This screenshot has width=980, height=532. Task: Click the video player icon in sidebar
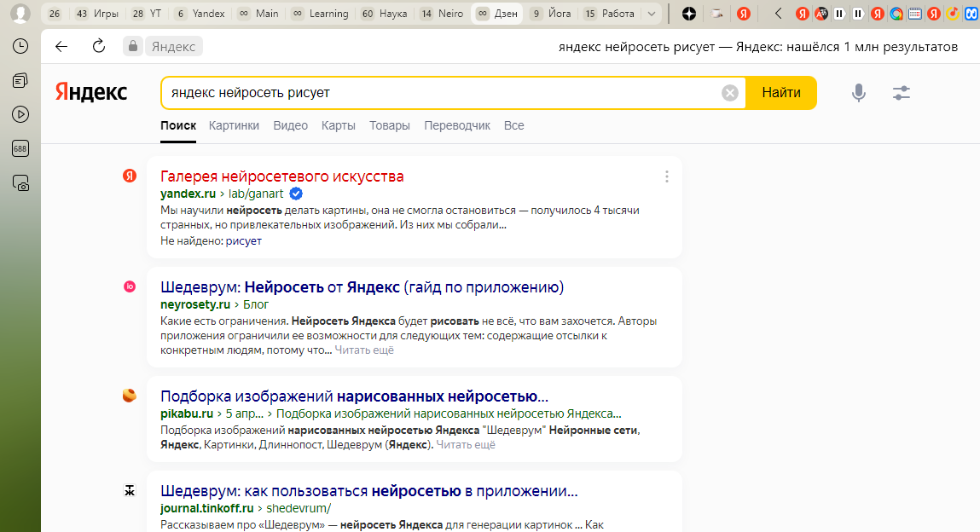[20, 113]
